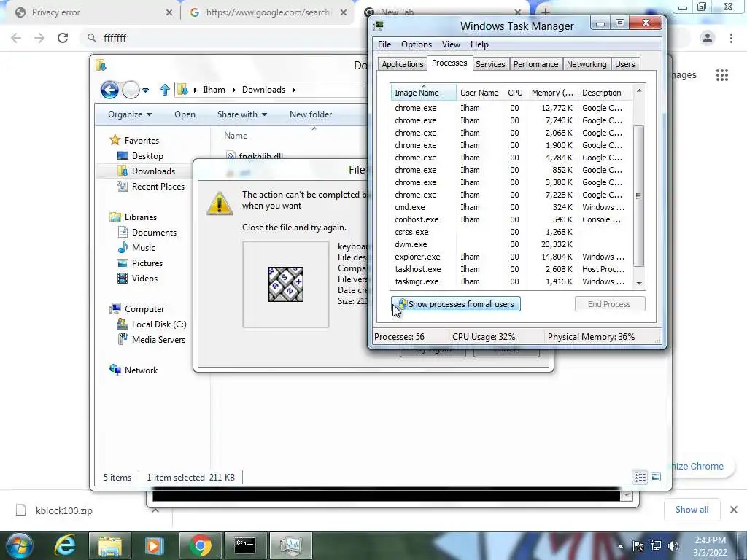The width and height of the screenshot is (747, 560).
Task: Open the Videos library
Action: (144, 278)
